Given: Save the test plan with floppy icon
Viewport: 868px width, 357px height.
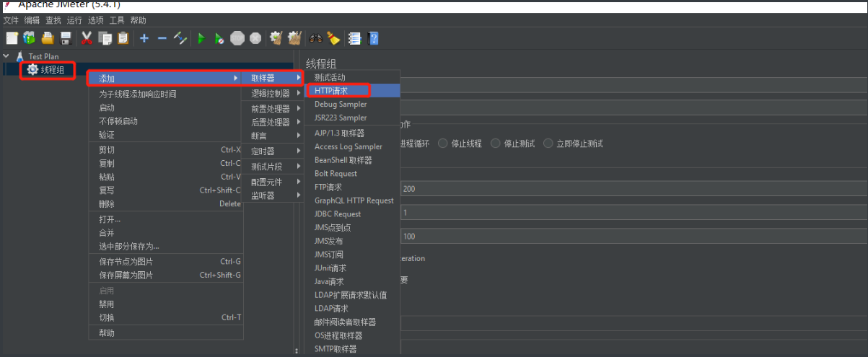Looking at the screenshot, I should [x=66, y=38].
